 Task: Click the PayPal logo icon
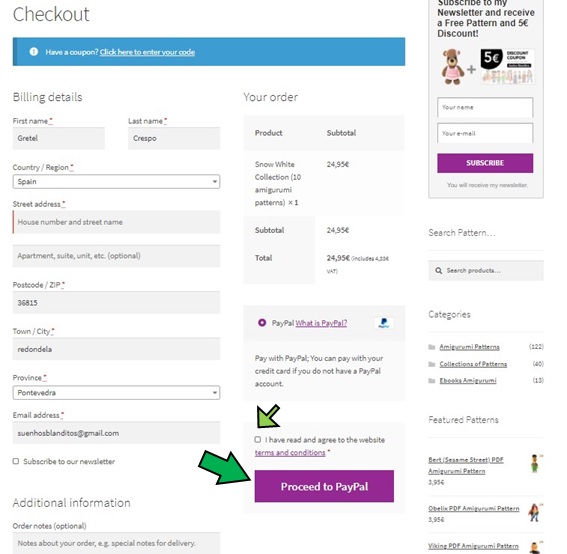(384, 323)
